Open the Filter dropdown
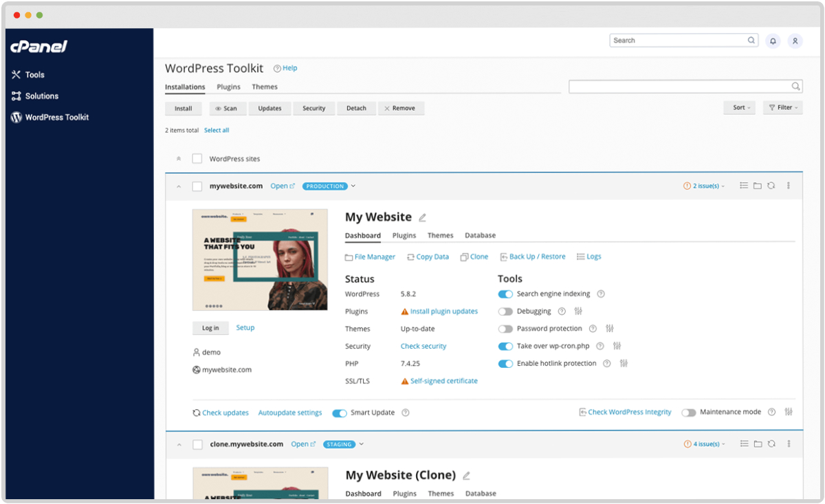825x504 pixels. click(x=783, y=108)
